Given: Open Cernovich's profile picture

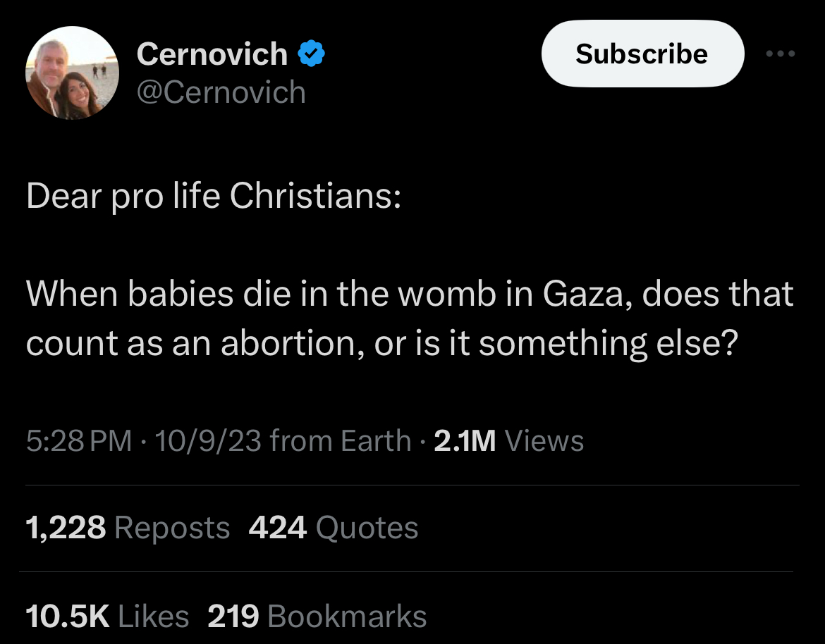Looking at the screenshot, I should [72, 73].
